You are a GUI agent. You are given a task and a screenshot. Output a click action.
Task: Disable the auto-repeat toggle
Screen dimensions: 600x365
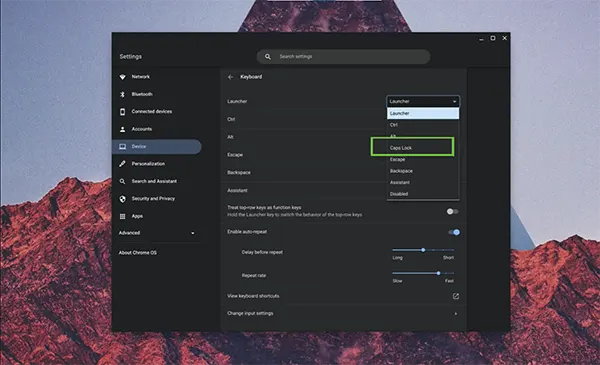coord(454,232)
